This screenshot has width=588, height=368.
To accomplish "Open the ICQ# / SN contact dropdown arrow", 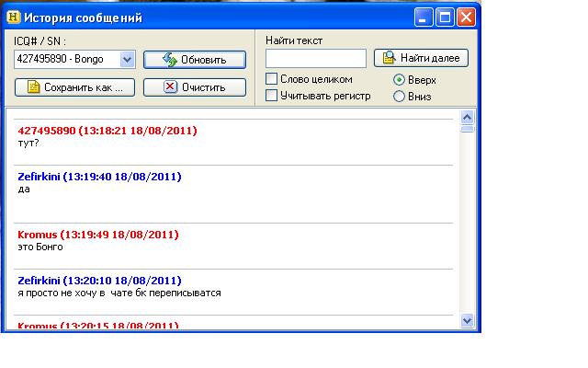I will [127, 59].
